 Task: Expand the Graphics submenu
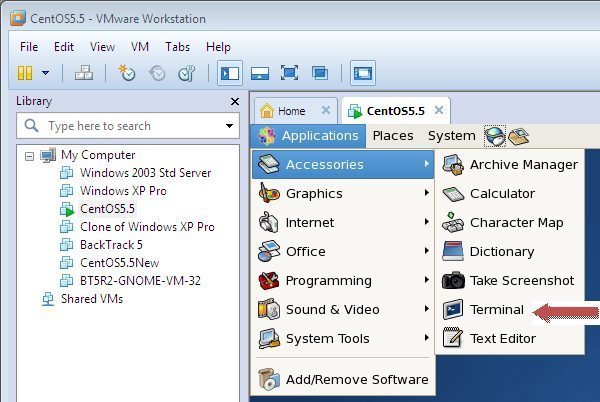(x=343, y=194)
